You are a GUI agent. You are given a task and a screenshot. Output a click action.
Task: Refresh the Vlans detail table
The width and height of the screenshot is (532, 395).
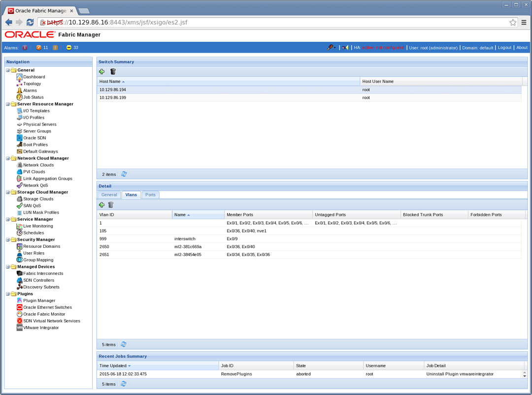(x=124, y=344)
